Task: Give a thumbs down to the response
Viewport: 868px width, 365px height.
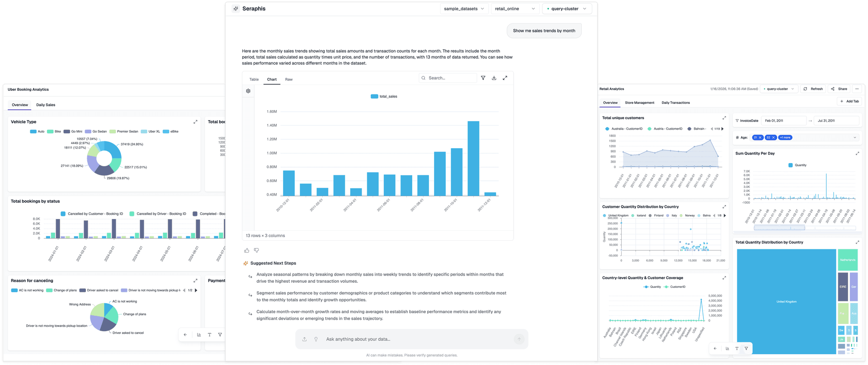Action: point(256,250)
